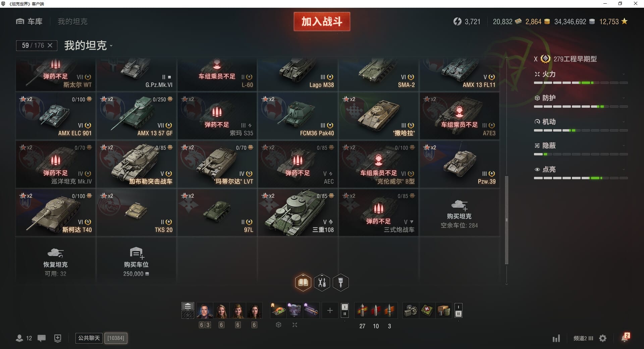
Task: Select the first ammunition shell with 27 rounds
Action: [362, 310]
